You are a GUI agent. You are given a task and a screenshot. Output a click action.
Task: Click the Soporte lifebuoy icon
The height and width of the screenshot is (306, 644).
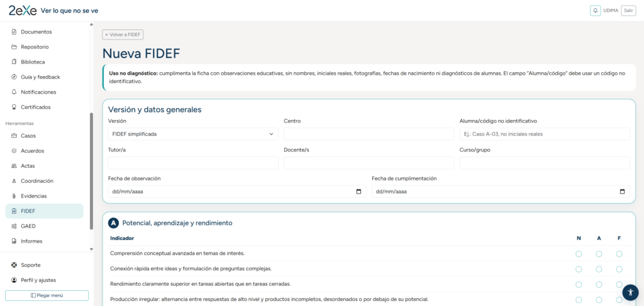click(14, 265)
